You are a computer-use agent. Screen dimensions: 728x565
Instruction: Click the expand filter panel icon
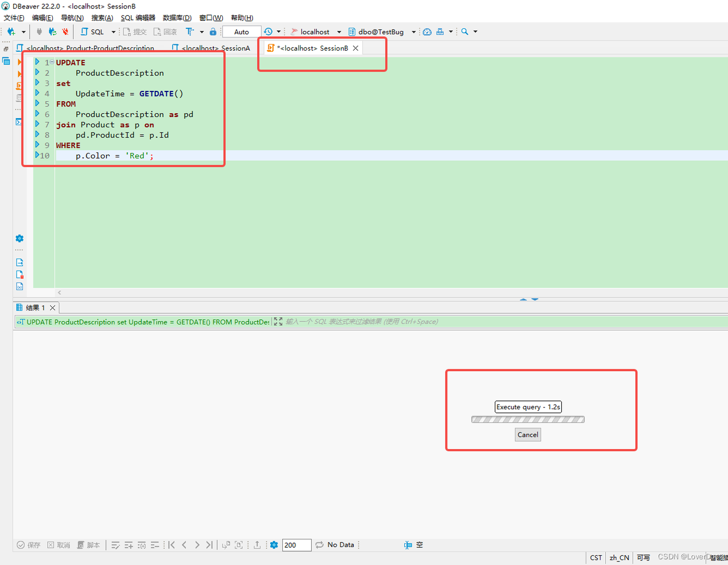point(278,322)
